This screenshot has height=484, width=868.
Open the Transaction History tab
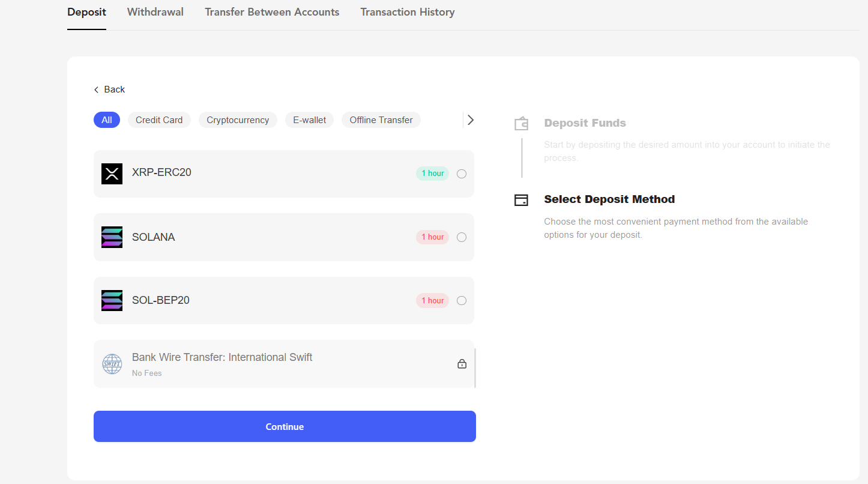(x=407, y=12)
